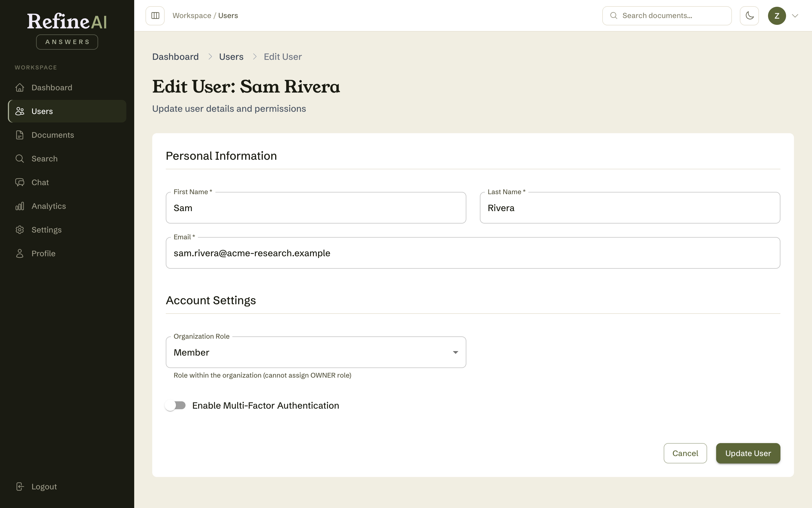Select Users in the sidebar menu
The width and height of the screenshot is (812, 508).
67,111
